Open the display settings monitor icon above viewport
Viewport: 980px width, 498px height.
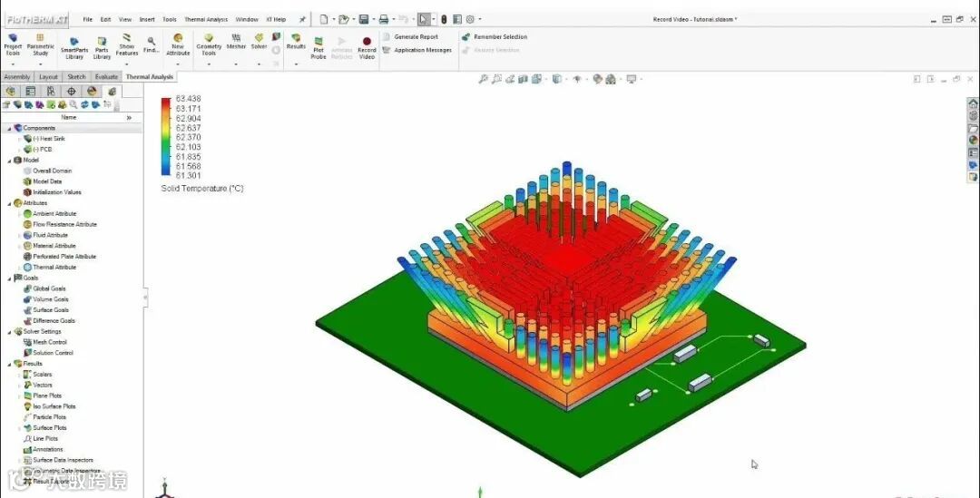click(x=632, y=79)
